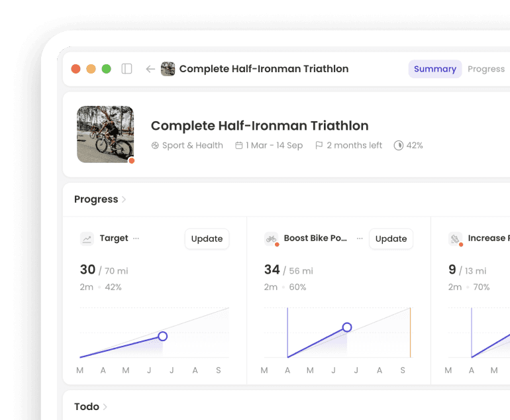Maximize window with the green button
Viewport: 510px width, 420px height.
coord(107,69)
